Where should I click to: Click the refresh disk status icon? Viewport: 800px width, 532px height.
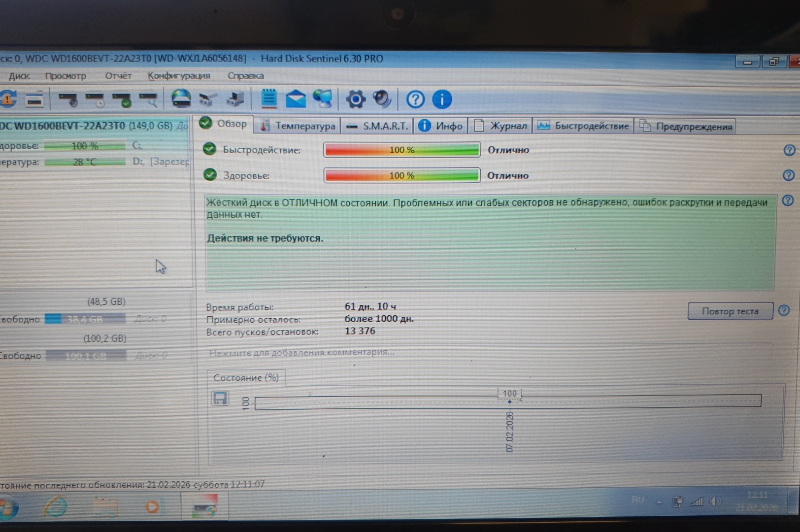(8, 99)
